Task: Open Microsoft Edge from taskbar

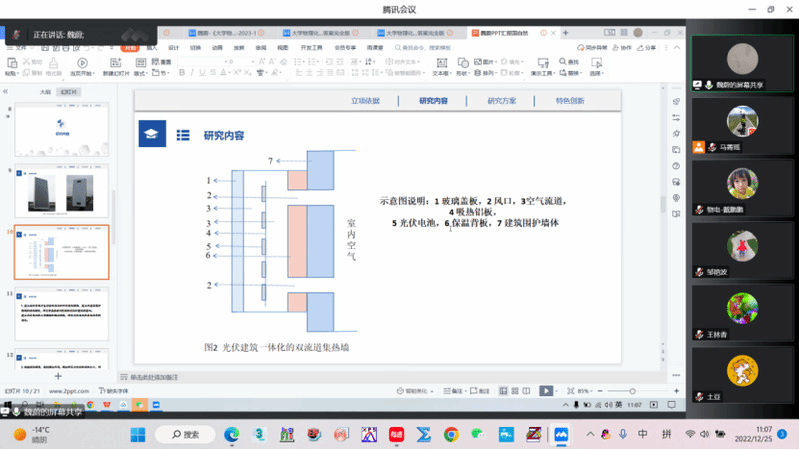Action: click(x=232, y=435)
